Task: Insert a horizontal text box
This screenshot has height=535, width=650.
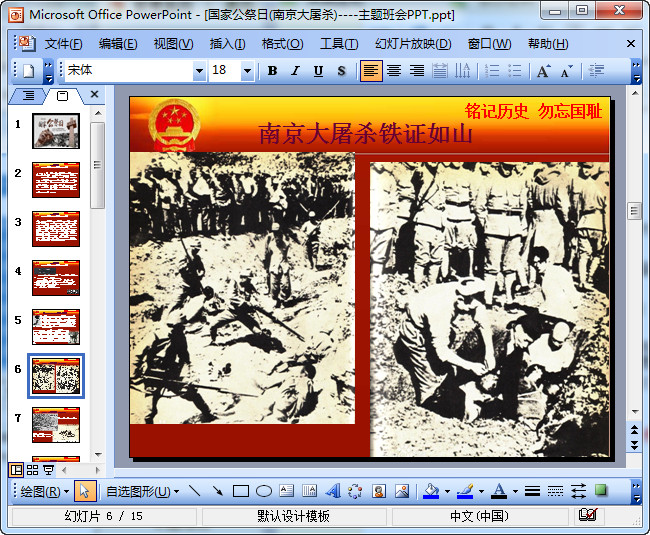Action: click(x=287, y=491)
